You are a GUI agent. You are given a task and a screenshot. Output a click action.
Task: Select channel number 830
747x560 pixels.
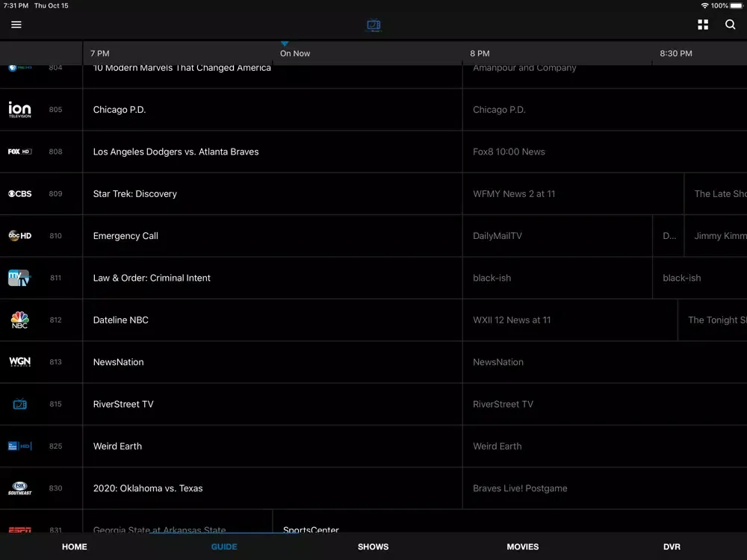pos(55,488)
